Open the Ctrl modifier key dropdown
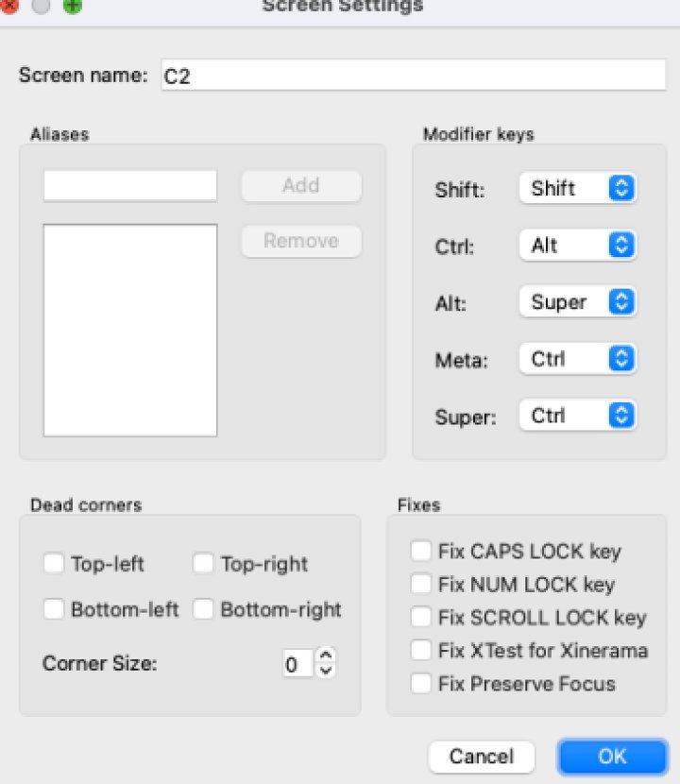680x784 pixels. pyautogui.click(x=577, y=246)
